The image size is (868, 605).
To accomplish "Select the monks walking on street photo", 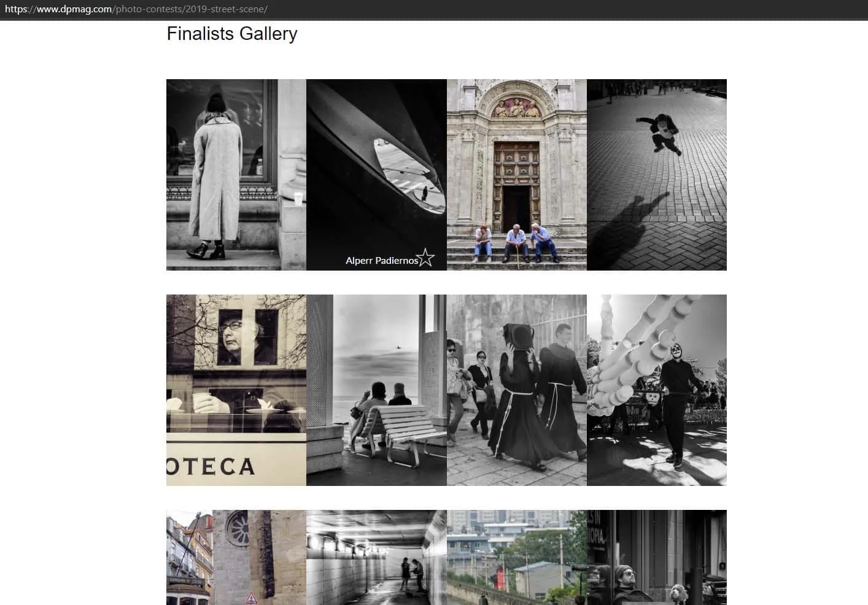I will (x=517, y=390).
